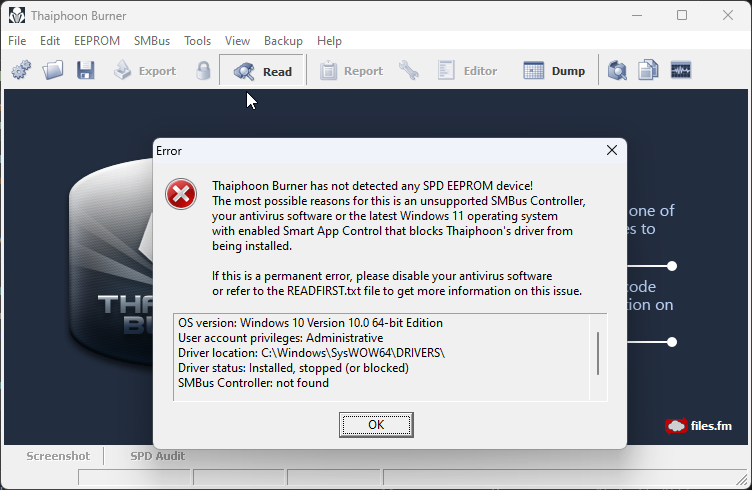The height and width of the screenshot is (490, 752).
Task: Click the copy documents toolbar icon
Action: click(648, 70)
